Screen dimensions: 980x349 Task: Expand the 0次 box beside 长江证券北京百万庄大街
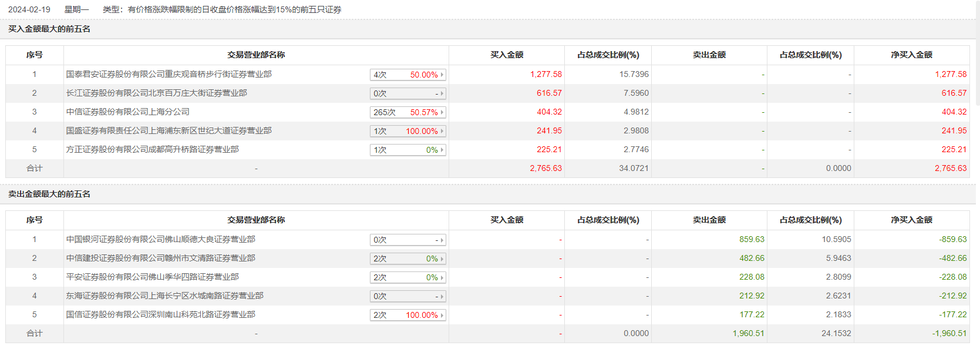(408, 93)
